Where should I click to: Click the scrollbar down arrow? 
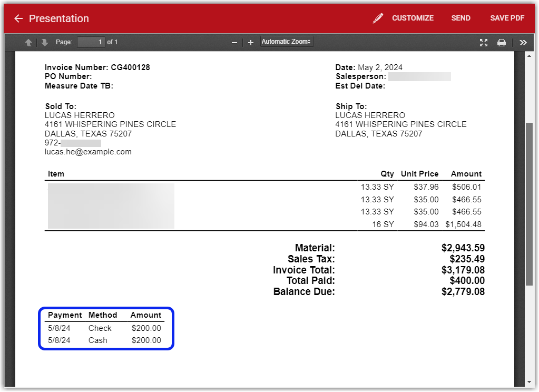529,382
